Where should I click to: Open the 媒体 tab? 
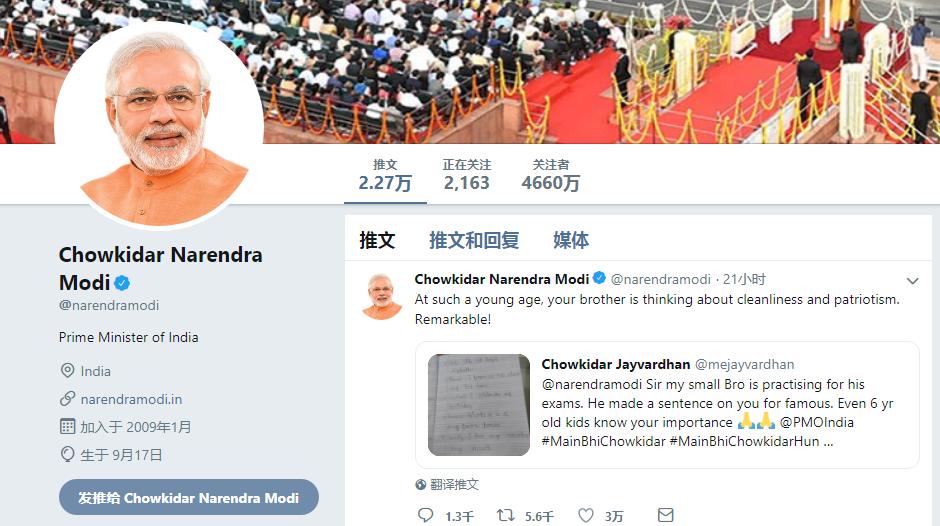click(571, 241)
